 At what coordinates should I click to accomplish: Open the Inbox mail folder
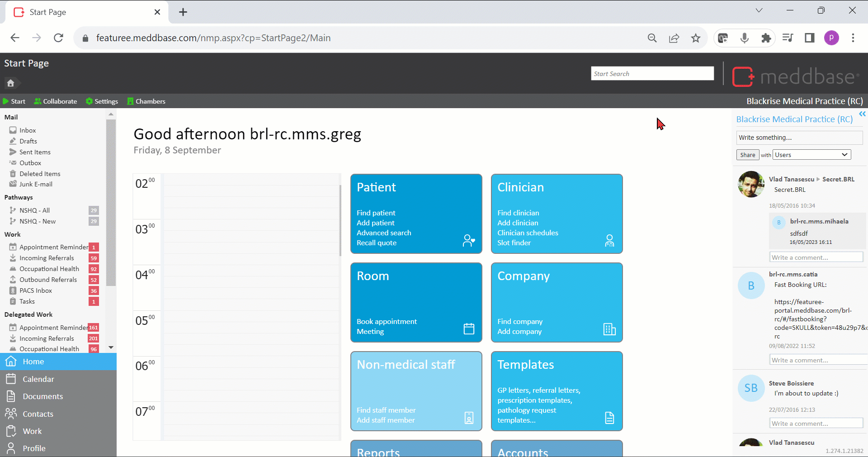tap(28, 130)
